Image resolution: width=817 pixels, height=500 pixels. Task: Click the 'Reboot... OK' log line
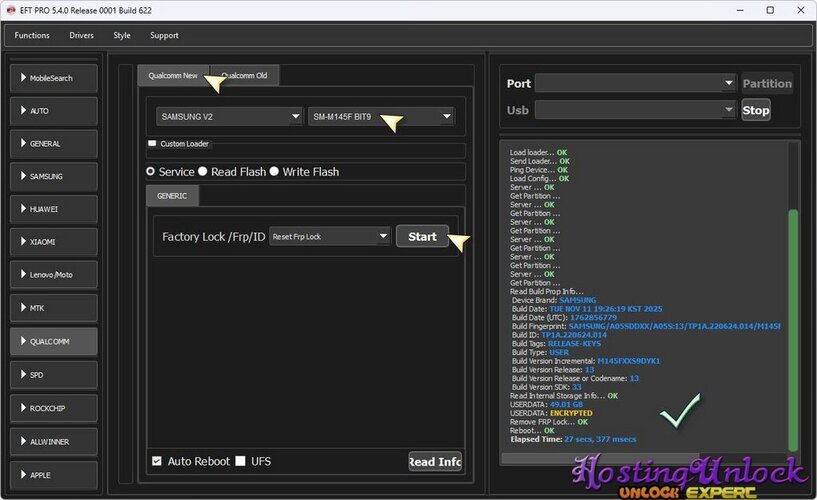(x=533, y=431)
